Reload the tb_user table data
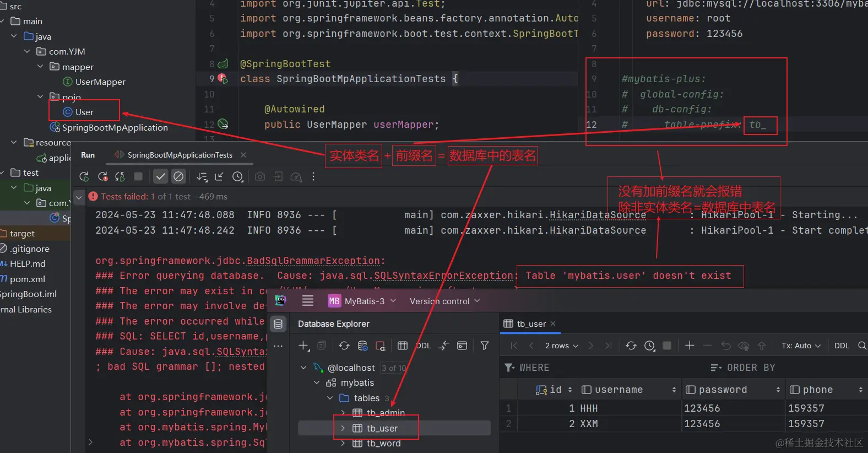The height and width of the screenshot is (453, 868). [631, 346]
